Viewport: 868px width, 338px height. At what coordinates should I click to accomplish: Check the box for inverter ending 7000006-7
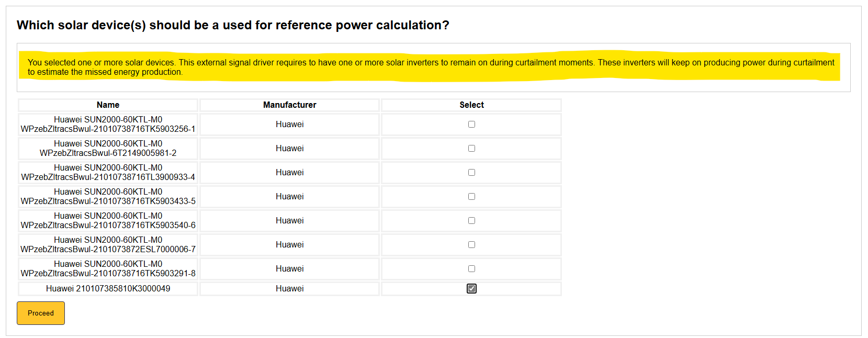(471, 245)
